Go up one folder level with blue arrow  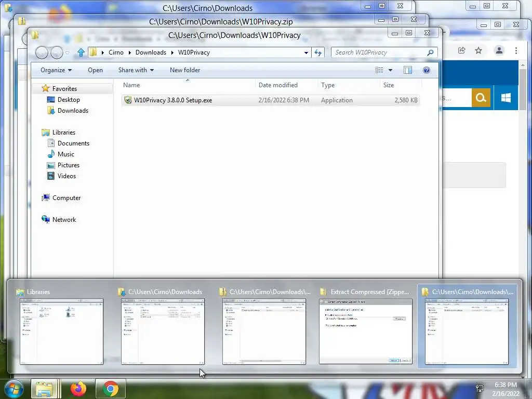pyautogui.click(x=81, y=52)
